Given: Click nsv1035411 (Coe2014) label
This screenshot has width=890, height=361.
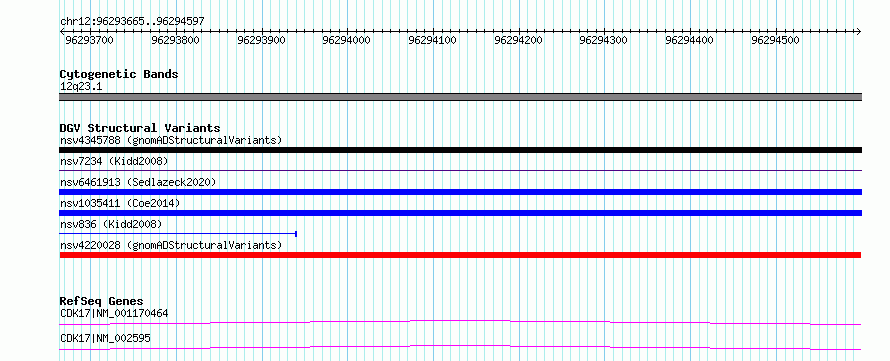Looking at the screenshot, I should point(120,203).
